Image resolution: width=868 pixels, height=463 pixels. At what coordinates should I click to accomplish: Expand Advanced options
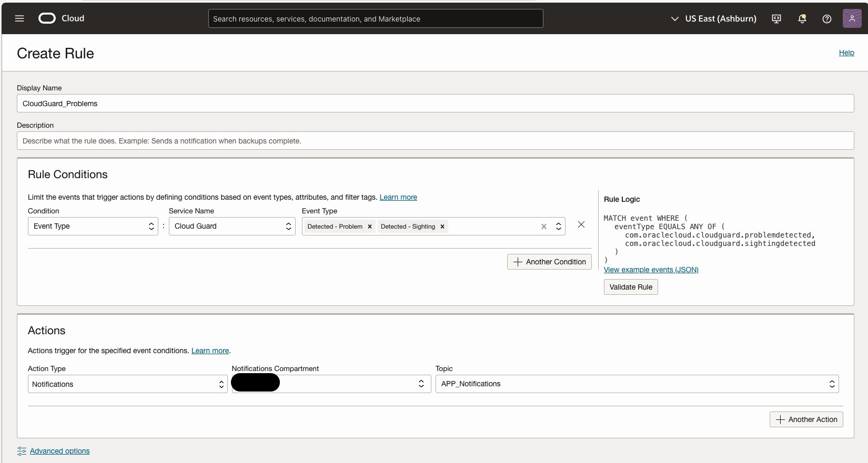click(x=59, y=451)
